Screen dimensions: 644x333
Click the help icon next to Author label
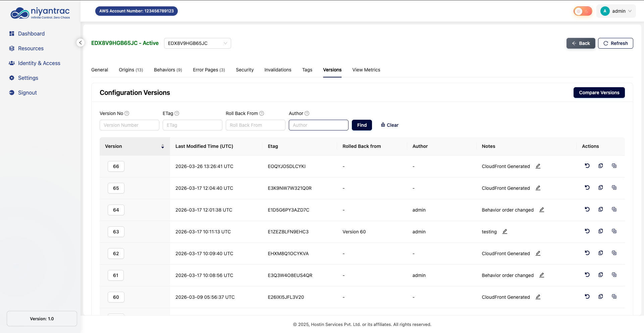[307, 113]
